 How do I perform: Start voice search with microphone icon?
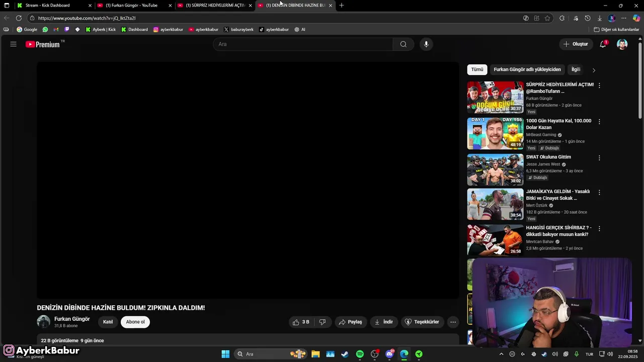pyautogui.click(x=426, y=44)
